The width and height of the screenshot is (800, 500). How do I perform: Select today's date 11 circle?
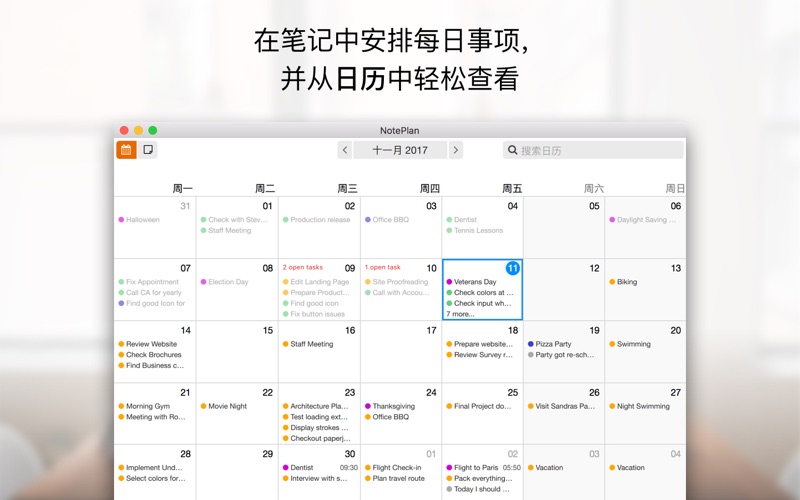click(512, 268)
